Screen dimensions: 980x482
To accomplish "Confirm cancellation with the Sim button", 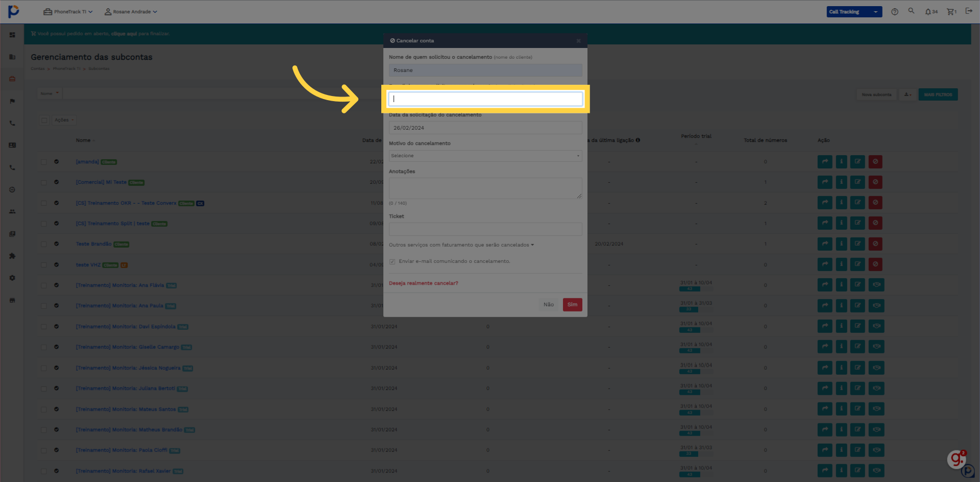I will (x=572, y=305).
